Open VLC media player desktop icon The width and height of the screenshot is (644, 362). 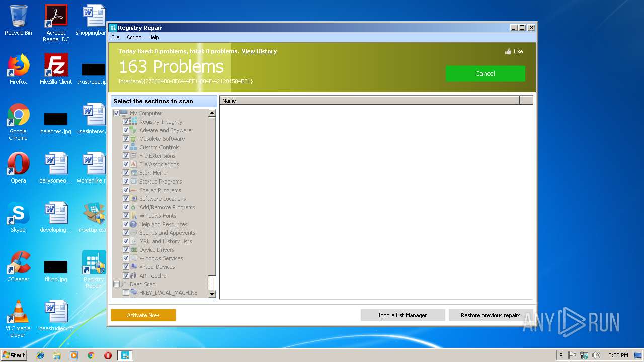tap(18, 319)
